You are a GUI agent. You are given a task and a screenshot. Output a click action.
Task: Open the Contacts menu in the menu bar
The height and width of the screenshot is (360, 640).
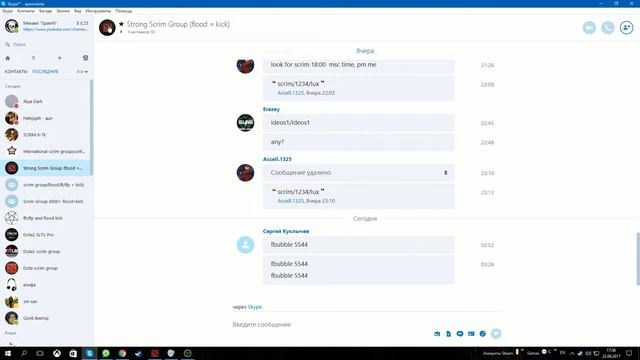[26, 11]
